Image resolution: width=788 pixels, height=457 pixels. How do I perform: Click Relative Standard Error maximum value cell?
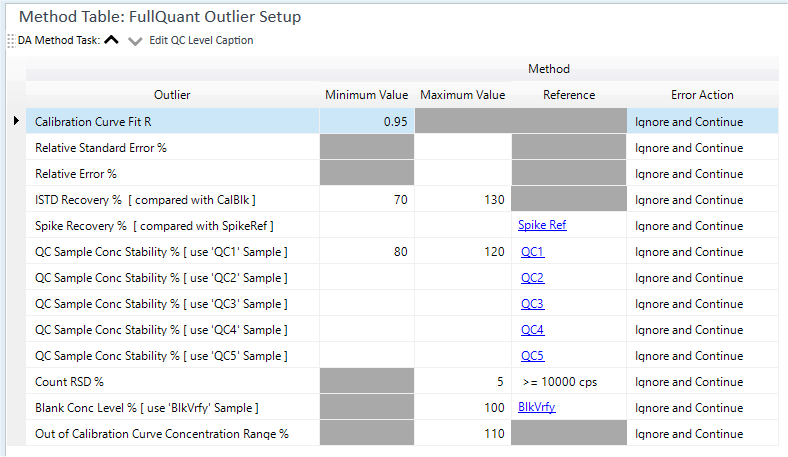pyautogui.click(x=463, y=147)
